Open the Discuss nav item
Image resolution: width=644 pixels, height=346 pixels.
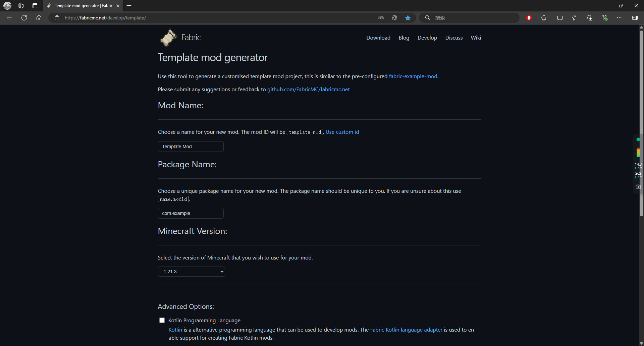click(x=454, y=38)
